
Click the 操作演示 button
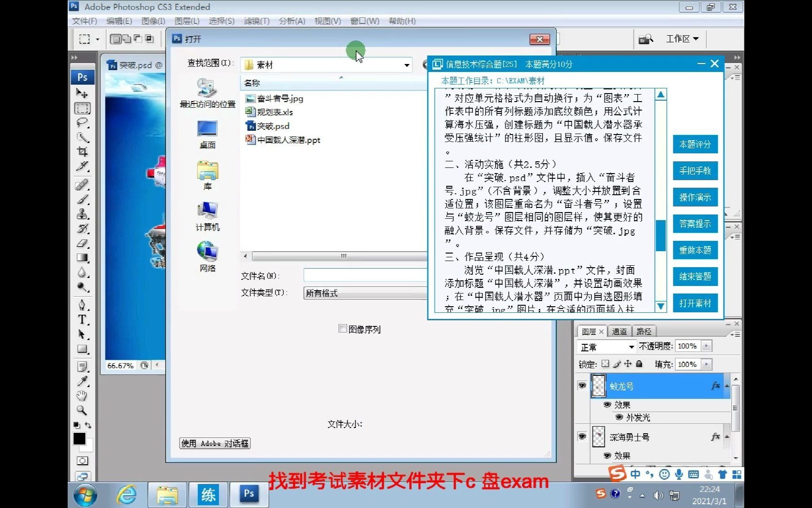click(695, 198)
